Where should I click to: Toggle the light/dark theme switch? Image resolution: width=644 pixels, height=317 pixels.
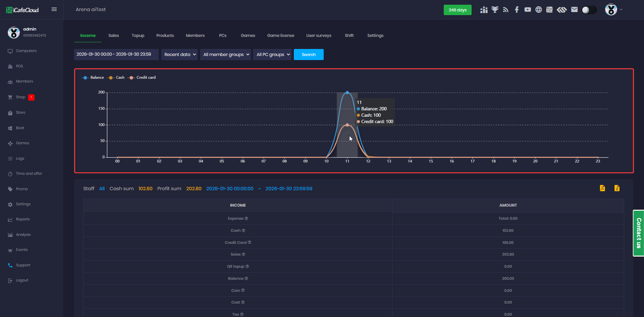point(589,10)
